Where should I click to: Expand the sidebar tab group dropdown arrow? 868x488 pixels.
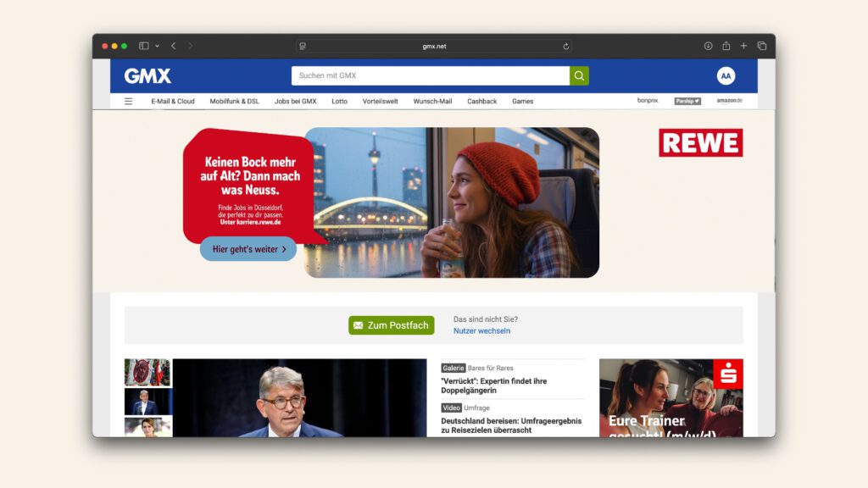[157, 46]
